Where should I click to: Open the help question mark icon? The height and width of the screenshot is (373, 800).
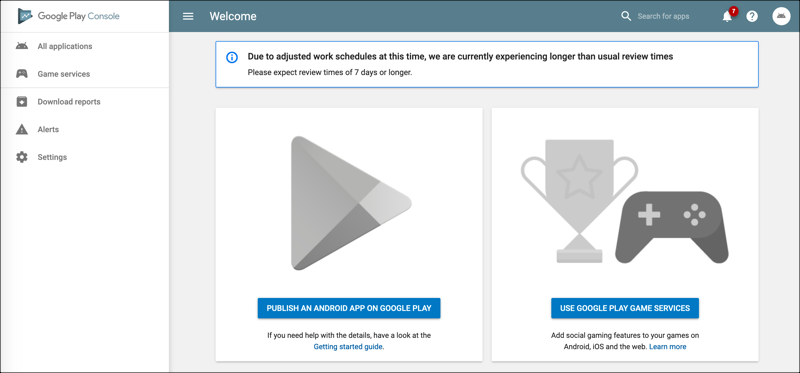click(752, 16)
